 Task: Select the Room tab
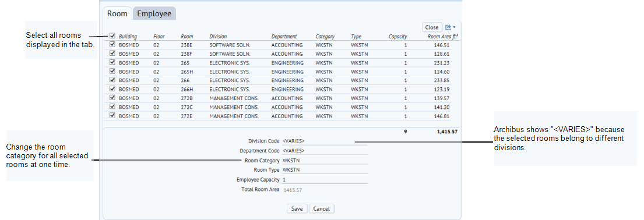coord(117,13)
